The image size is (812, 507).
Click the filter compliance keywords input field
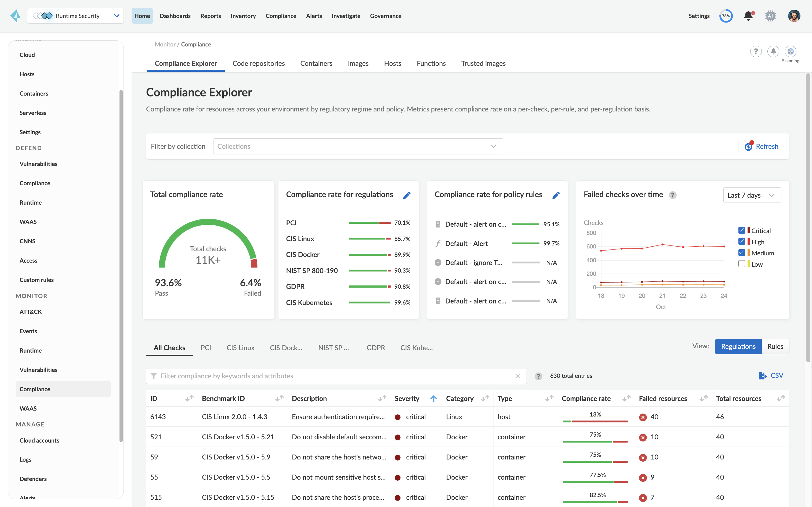pos(335,376)
